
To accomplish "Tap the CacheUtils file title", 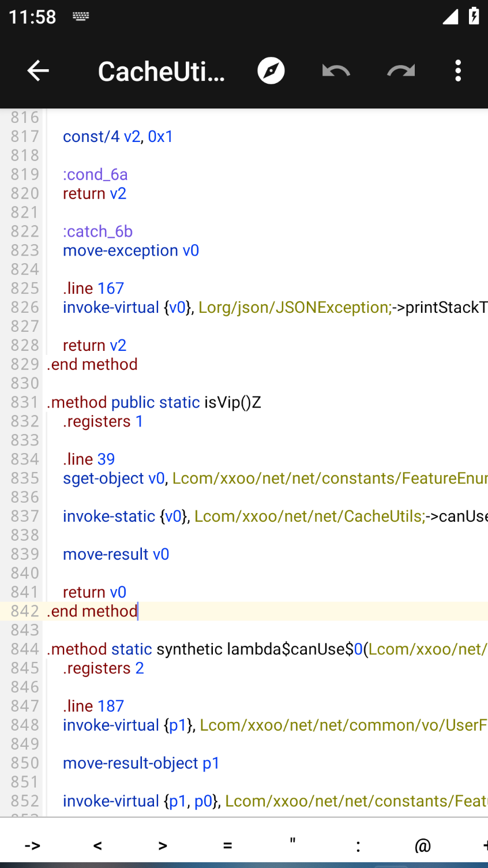I will click(162, 72).
